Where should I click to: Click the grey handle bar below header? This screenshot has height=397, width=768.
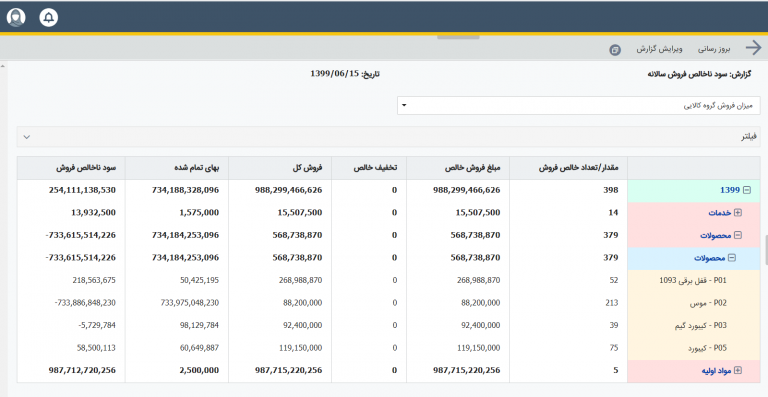pos(458,37)
